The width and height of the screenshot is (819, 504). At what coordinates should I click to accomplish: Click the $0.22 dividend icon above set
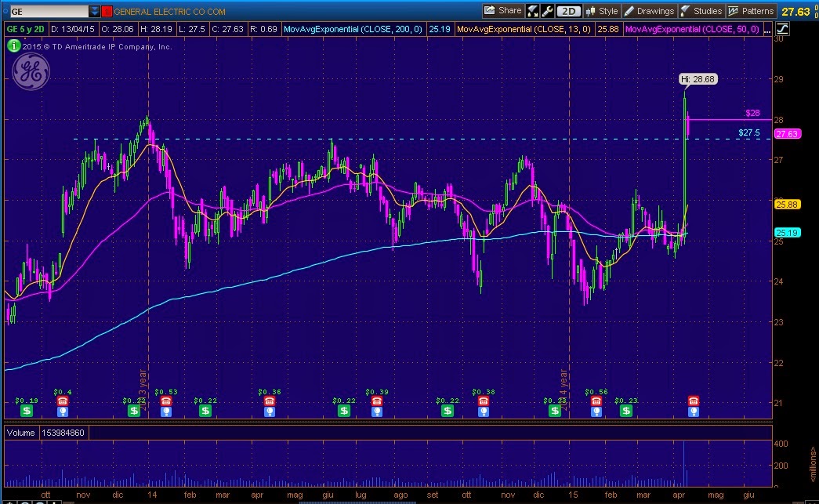click(x=448, y=411)
